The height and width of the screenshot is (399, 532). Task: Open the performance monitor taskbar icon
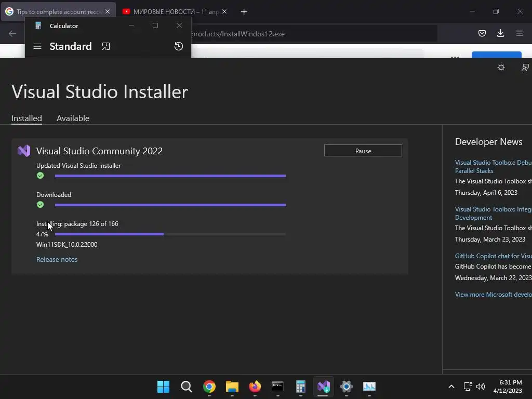coord(369,387)
